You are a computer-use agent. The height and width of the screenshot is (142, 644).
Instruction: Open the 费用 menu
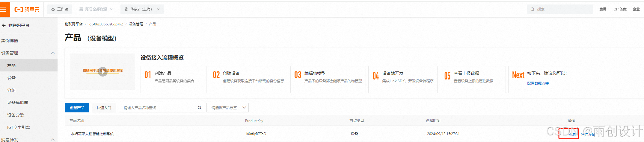pos(603,9)
